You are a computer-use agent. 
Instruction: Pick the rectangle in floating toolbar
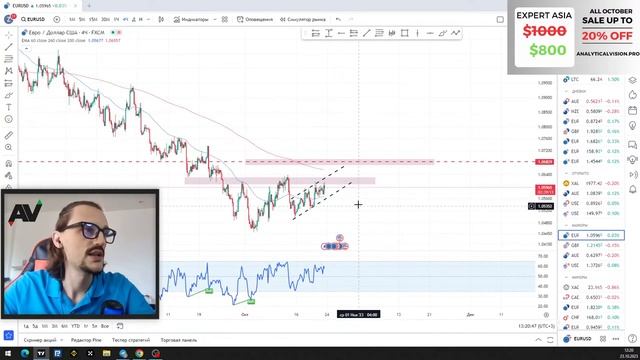(x=404, y=33)
